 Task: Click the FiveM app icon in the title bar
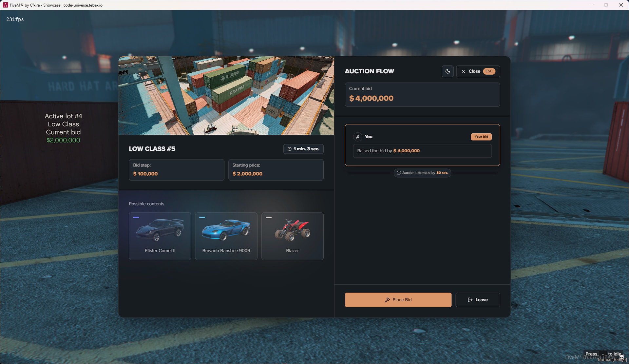pyautogui.click(x=6, y=5)
